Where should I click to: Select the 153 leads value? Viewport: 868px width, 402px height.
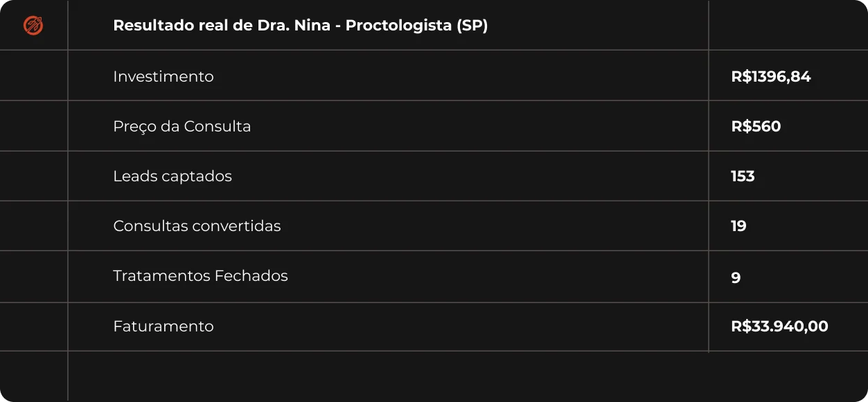(x=743, y=176)
